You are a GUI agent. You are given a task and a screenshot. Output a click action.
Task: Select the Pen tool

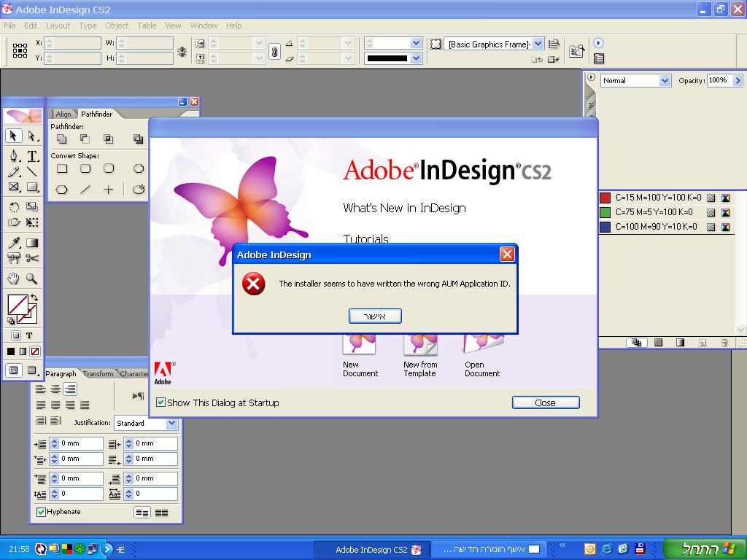point(15,156)
